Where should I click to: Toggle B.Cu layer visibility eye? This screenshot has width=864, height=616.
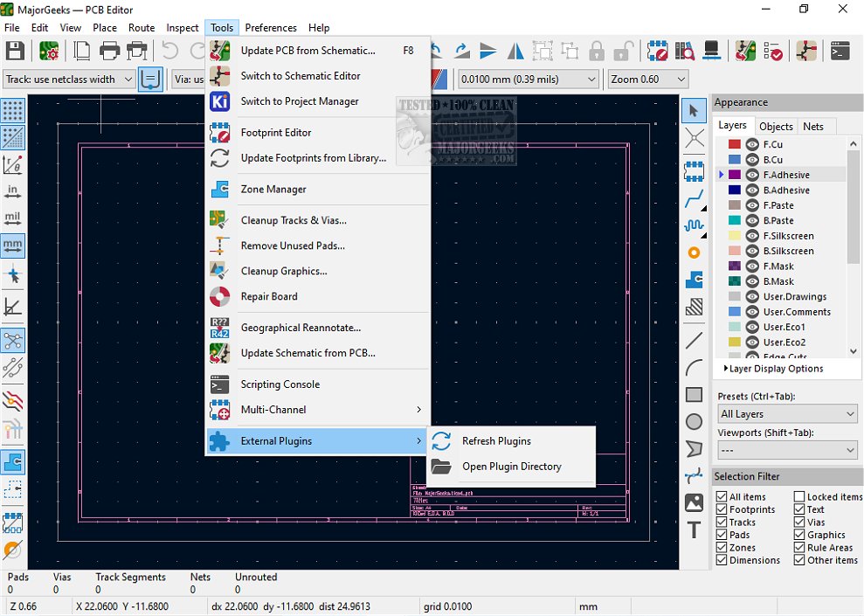point(752,160)
